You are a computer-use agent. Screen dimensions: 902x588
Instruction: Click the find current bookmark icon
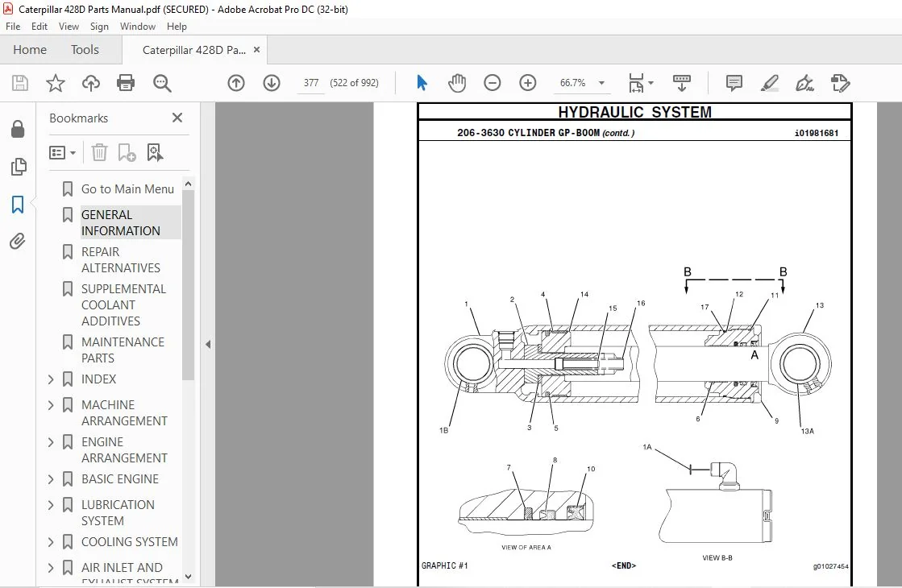pos(155,152)
